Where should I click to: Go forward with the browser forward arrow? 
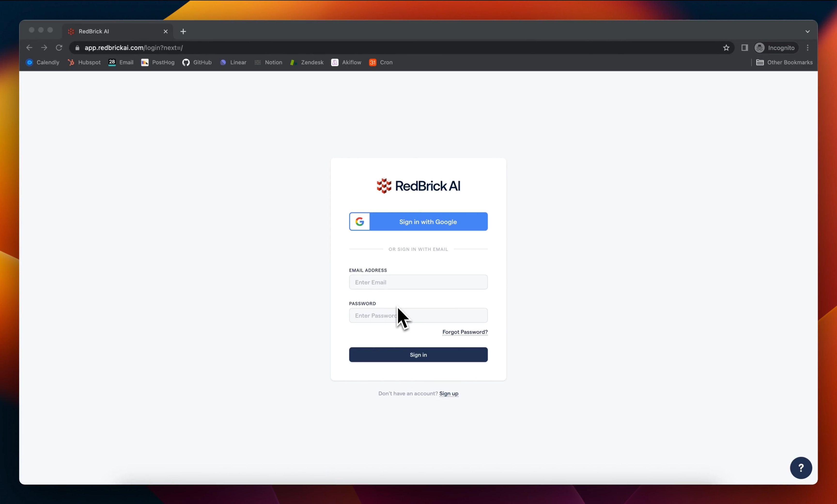[44, 47]
